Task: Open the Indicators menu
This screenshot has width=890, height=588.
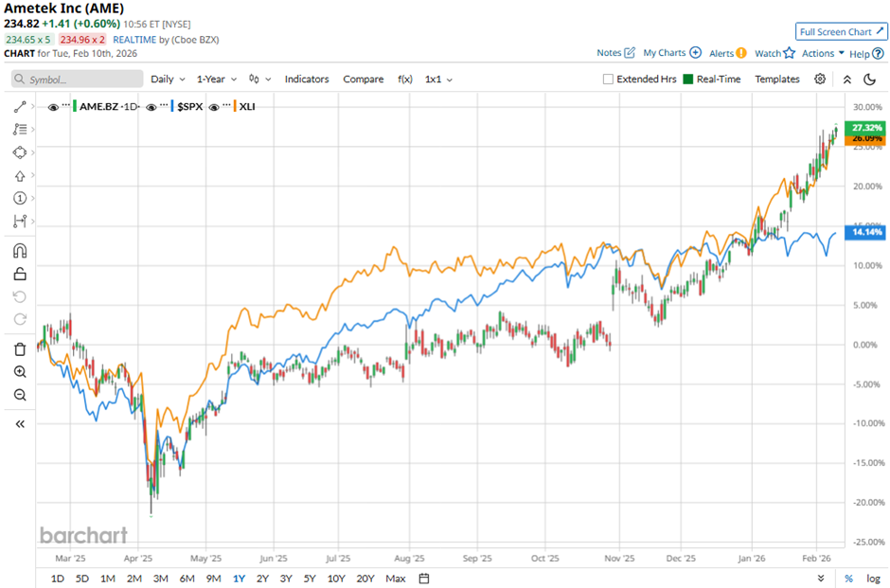Action: point(307,80)
